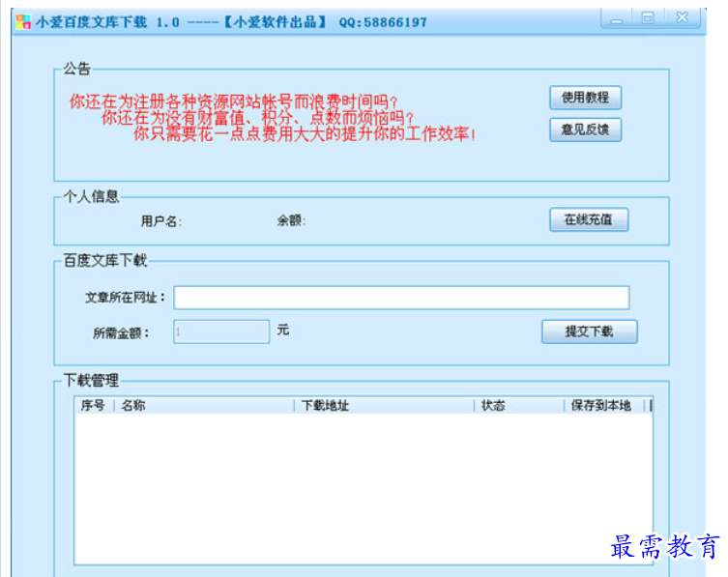The width and height of the screenshot is (728, 577).
Task: Click the 提交下载 submit download button
Action: coord(589,332)
